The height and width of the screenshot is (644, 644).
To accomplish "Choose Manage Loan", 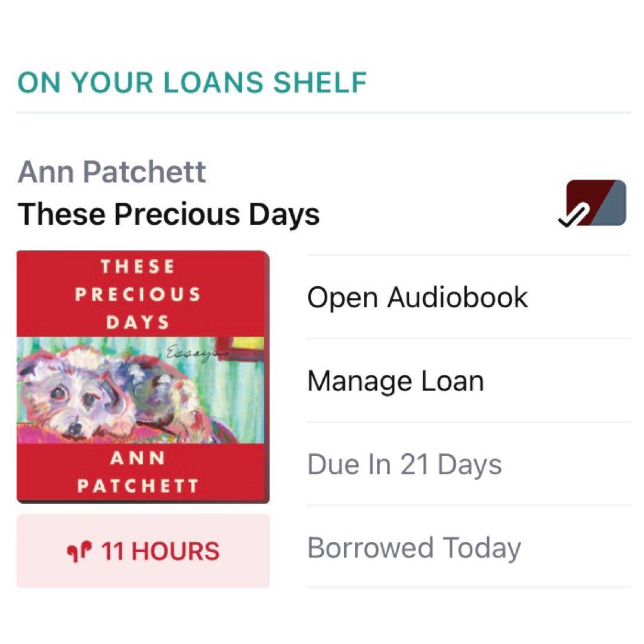I will pos(395,380).
